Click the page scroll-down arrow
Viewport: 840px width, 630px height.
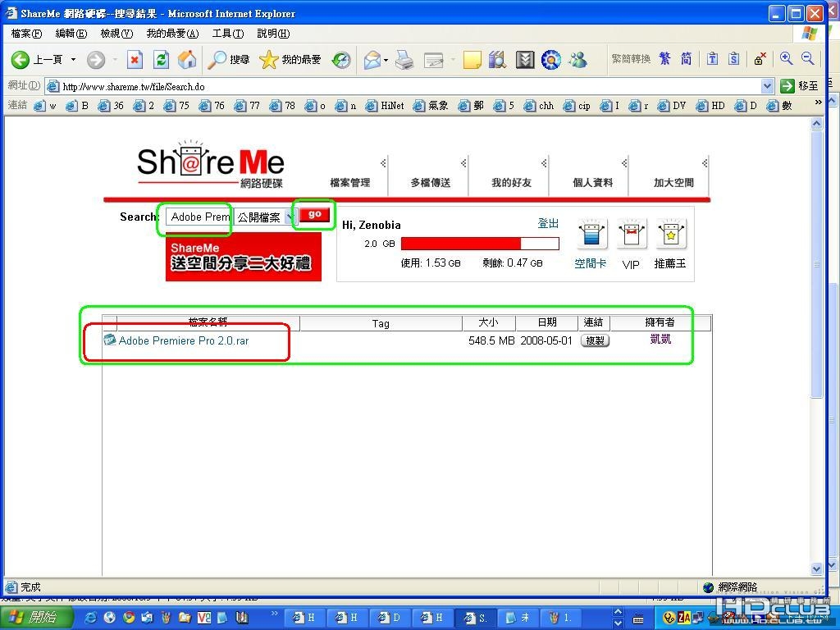click(x=816, y=568)
